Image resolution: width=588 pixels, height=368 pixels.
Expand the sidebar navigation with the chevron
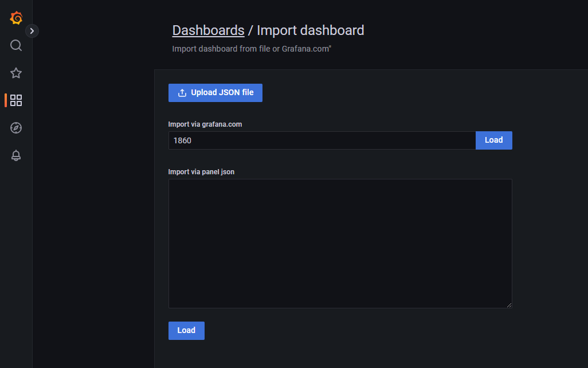[x=32, y=31]
